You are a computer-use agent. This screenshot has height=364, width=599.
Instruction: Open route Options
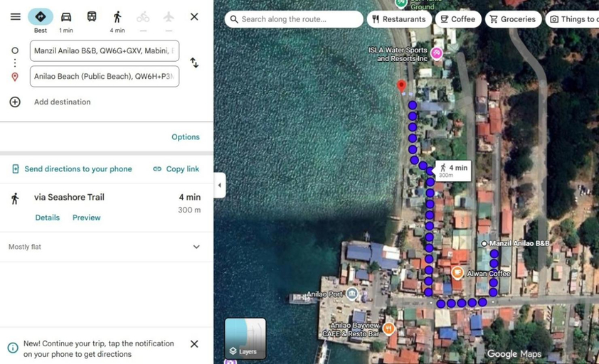click(x=185, y=137)
